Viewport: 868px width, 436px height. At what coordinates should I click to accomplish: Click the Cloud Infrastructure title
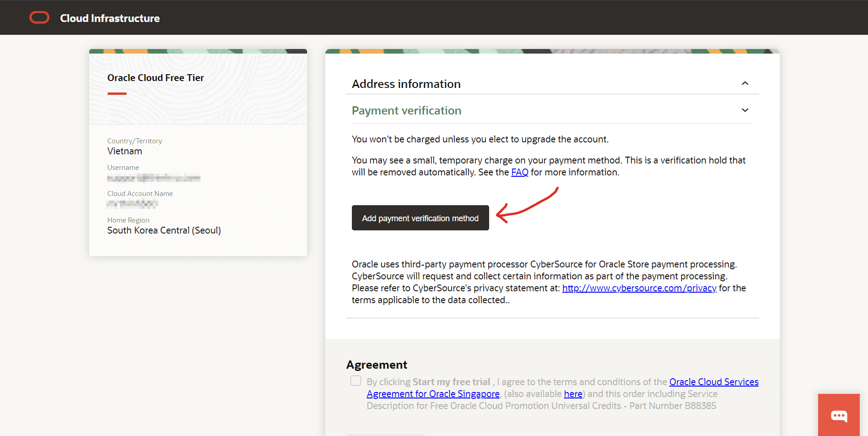(x=110, y=18)
